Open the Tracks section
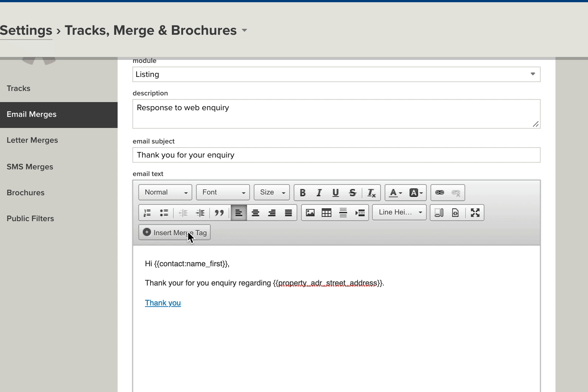The width and height of the screenshot is (588, 392). point(18,88)
